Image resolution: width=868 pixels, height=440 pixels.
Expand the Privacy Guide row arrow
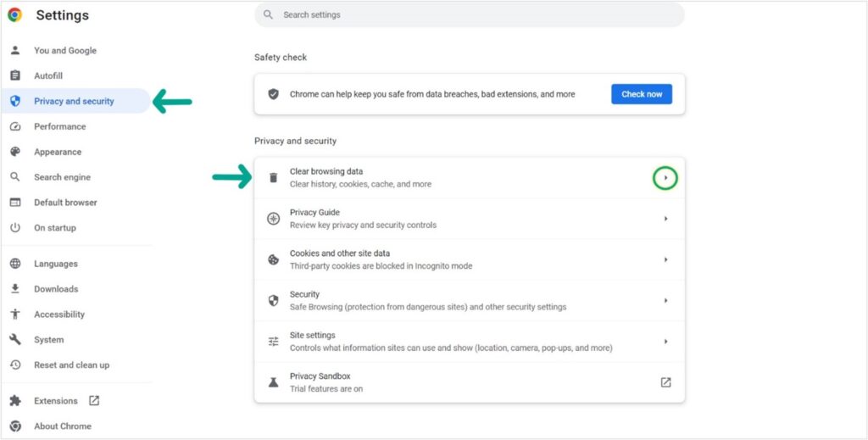coord(666,219)
